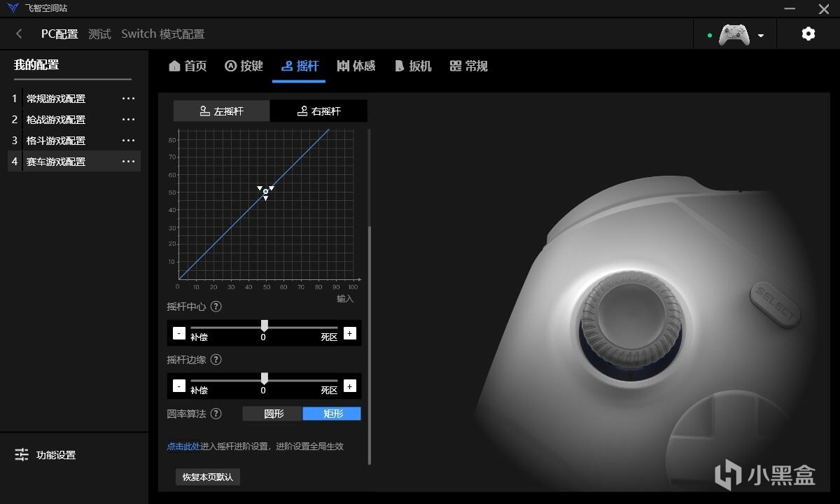
Task: Click help icon next to 圆率算法
Action: tap(216, 414)
